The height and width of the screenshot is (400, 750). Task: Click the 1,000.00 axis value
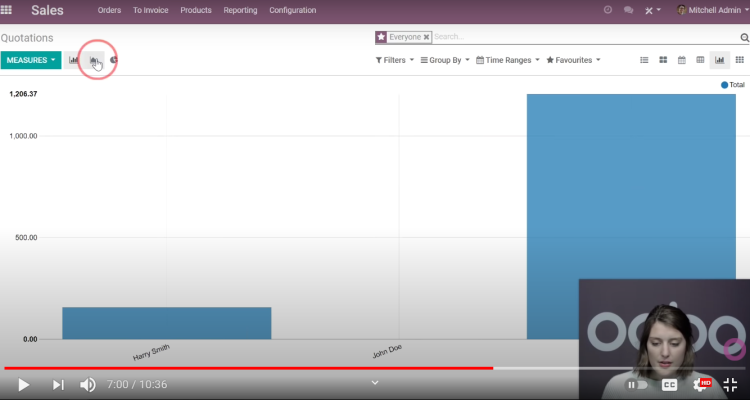[23, 136]
